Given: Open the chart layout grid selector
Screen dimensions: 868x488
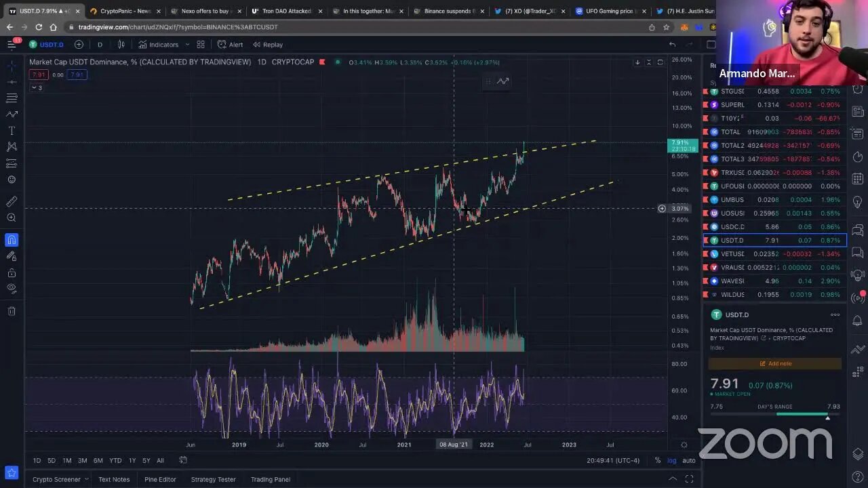Looking at the screenshot, I should point(201,45).
